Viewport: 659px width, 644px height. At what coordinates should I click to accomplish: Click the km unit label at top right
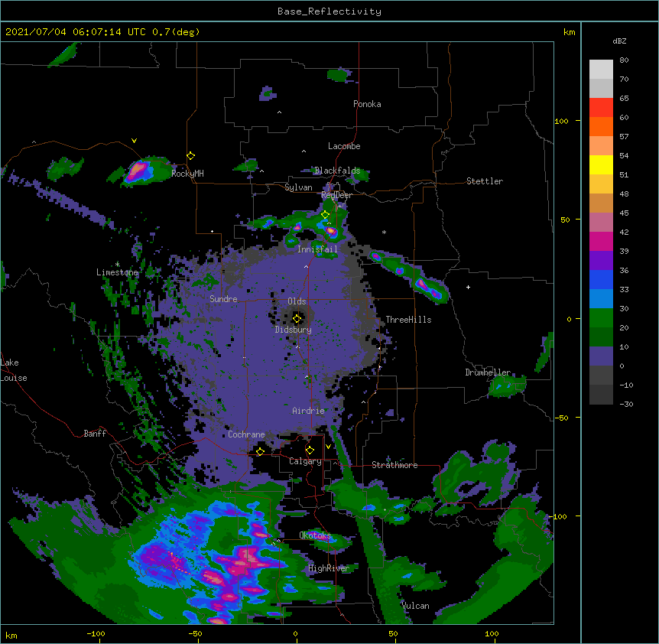(570, 32)
